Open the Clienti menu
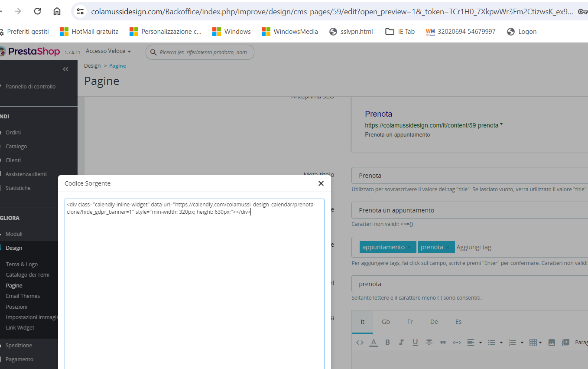 pos(13,160)
